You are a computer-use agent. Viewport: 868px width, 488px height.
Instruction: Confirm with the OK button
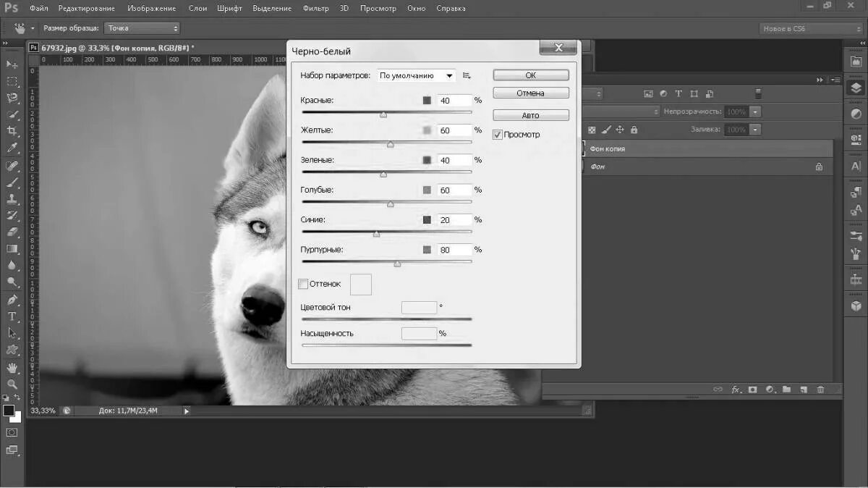point(531,75)
